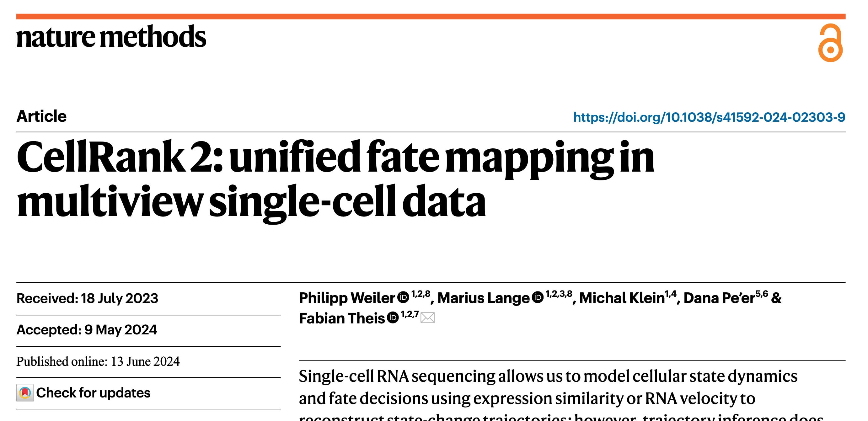Click the Article section label
Screen dimensions: 868x421
41,116
